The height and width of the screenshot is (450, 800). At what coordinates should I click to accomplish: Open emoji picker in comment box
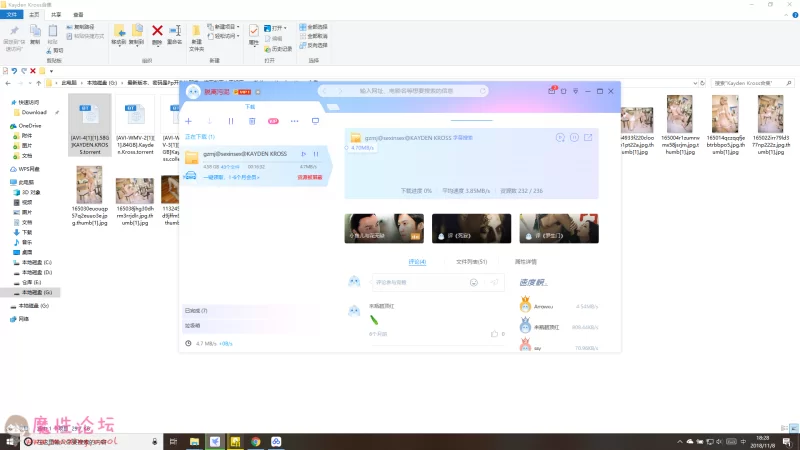tap(473, 282)
